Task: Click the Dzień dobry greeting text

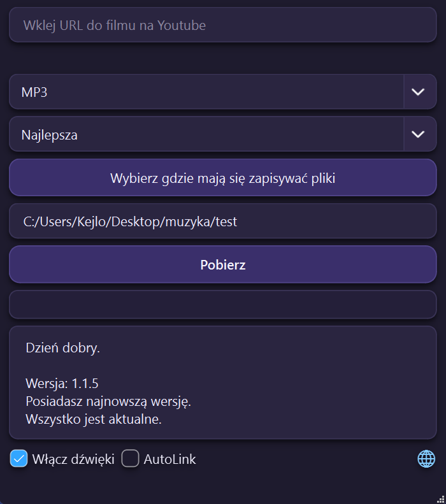Action: coord(62,348)
